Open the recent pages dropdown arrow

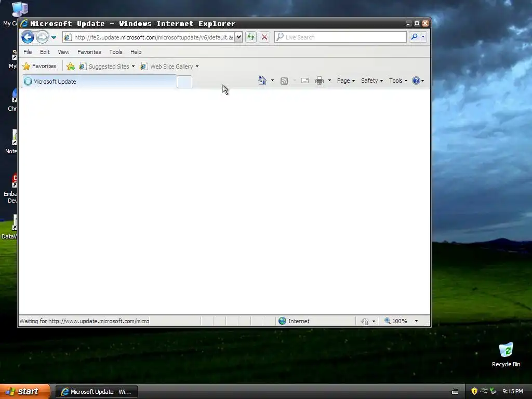point(54,37)
